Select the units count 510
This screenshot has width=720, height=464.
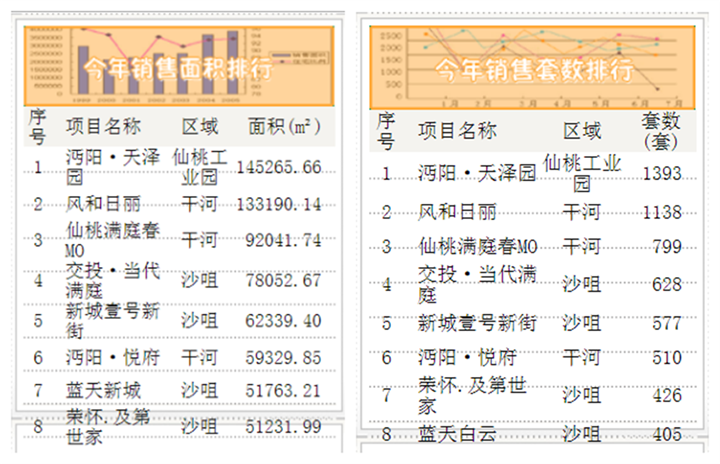(x=666, y=358)
